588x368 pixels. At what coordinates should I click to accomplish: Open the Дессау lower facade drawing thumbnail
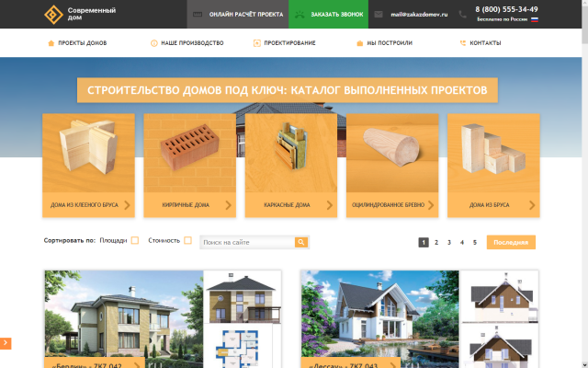point(500,346)
